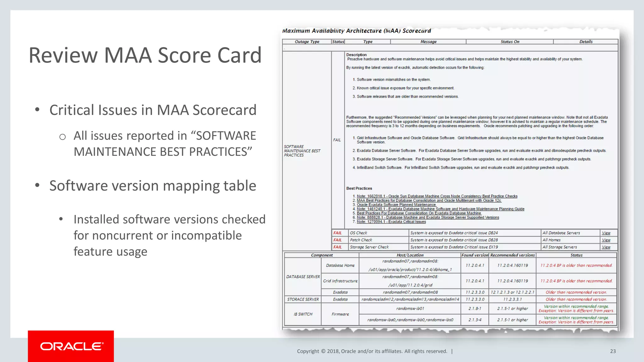The height and width of the screenshot is (362, 644).
Task: Open Note 1461240.1 Maintenance Planning Guide link
Action: [x=441, y=209]
